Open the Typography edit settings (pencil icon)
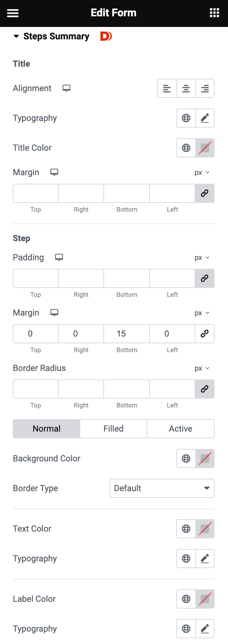Image resolution: width=228 pixels, height=644 pixels. coord(205,118)
